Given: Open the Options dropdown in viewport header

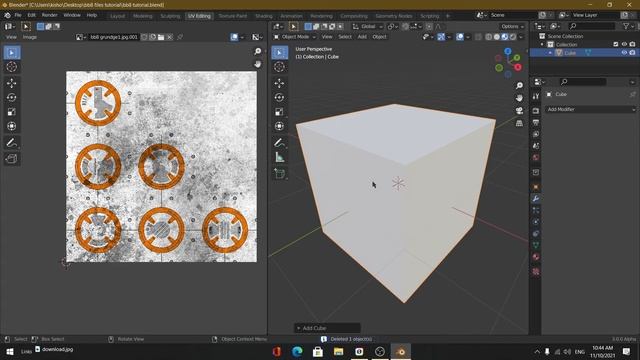Looking at the screenshot, I should coord(512,27).
